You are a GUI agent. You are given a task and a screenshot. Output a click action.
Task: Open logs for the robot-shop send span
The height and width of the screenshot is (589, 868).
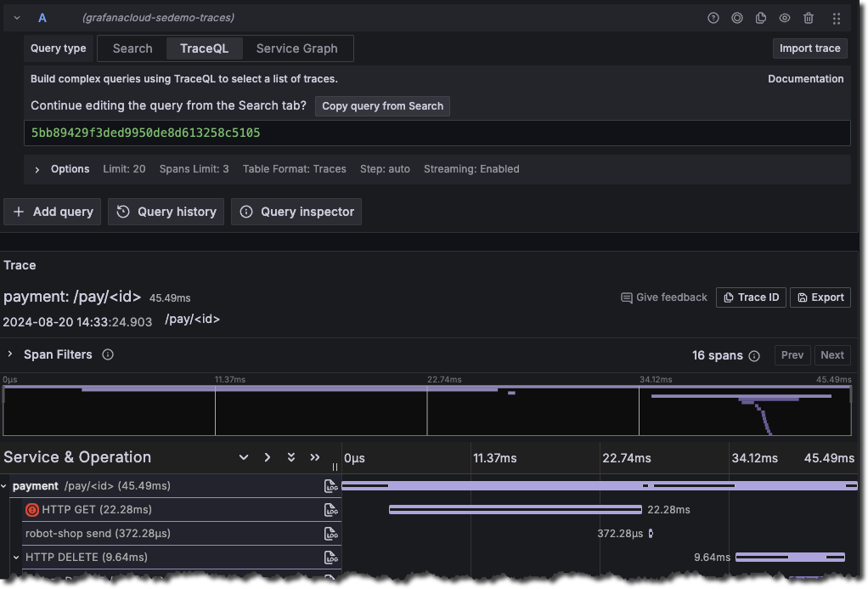(331, 534)
